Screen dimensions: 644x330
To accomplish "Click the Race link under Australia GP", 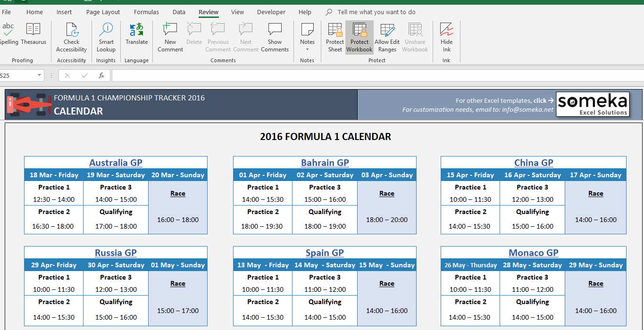I will pos(178,193).
